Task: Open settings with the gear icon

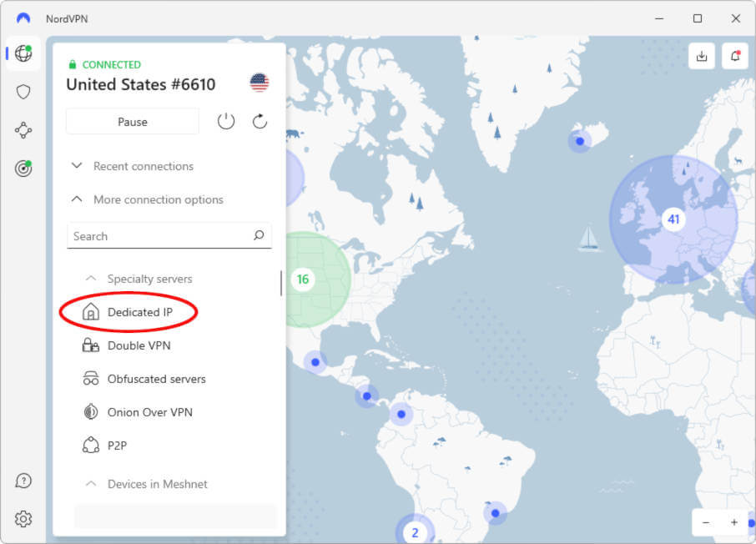Action: (x=23, y=519)
